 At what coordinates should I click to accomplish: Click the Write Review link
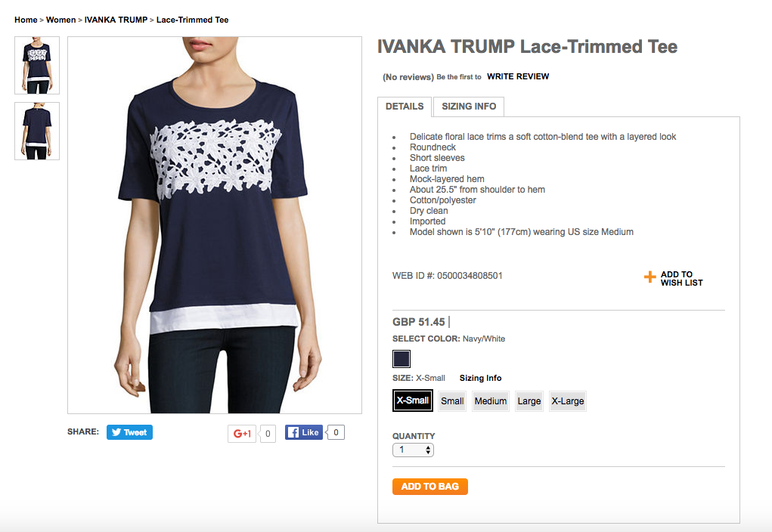coord(518,76)
